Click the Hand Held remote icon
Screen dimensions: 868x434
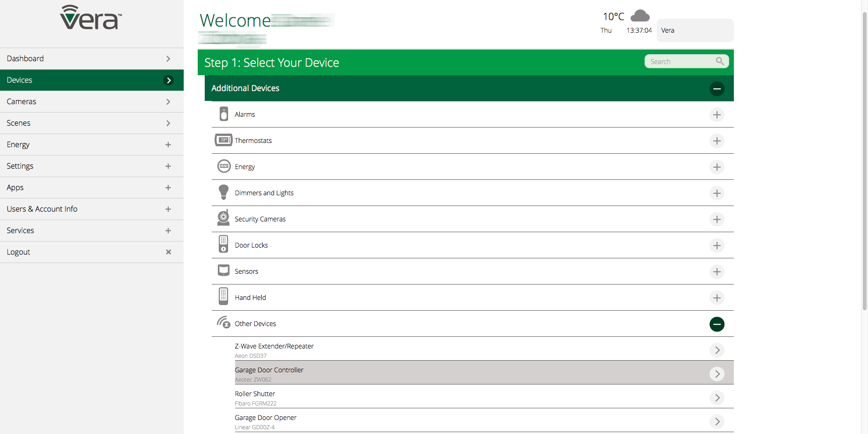tap(223, 297)
